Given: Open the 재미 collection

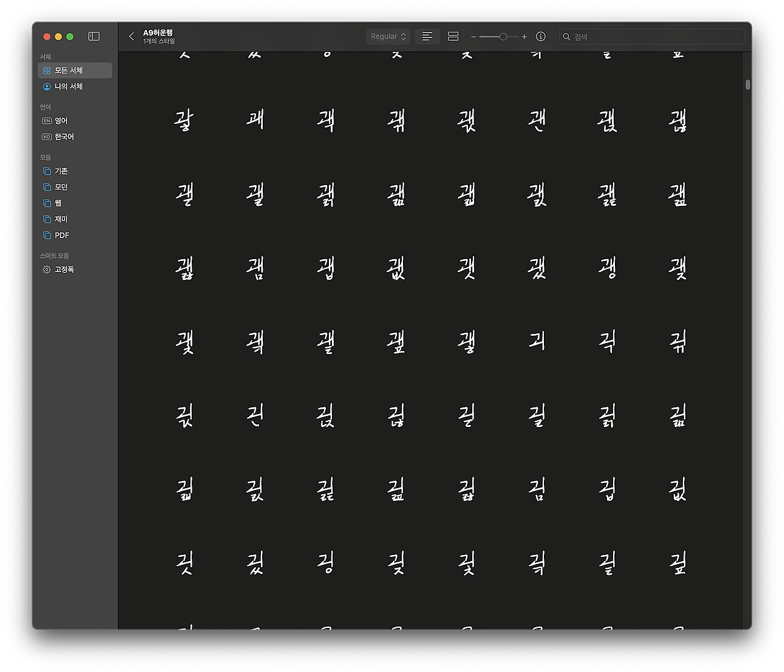Looking at the screenshot, I should (x=75, y=219).
